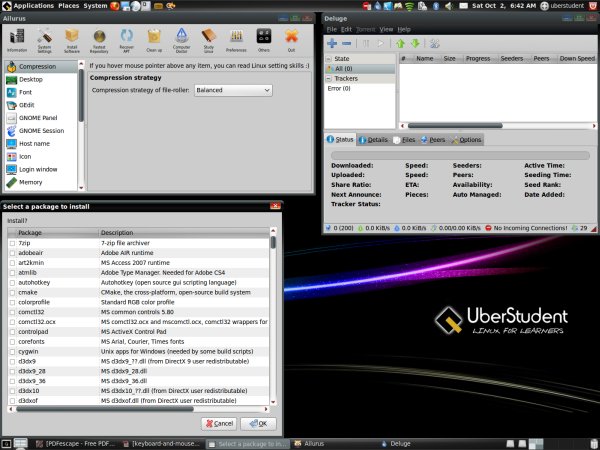The image size is (600, 450).
Task: Check the 7zip package checkbox
Action: point(12,243)
